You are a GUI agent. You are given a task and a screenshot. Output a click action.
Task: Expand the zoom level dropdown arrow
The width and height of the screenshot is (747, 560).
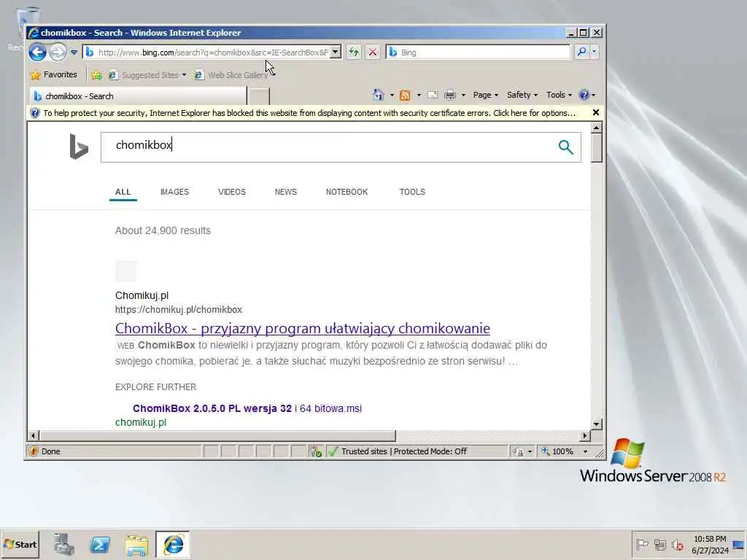point(586,451)
